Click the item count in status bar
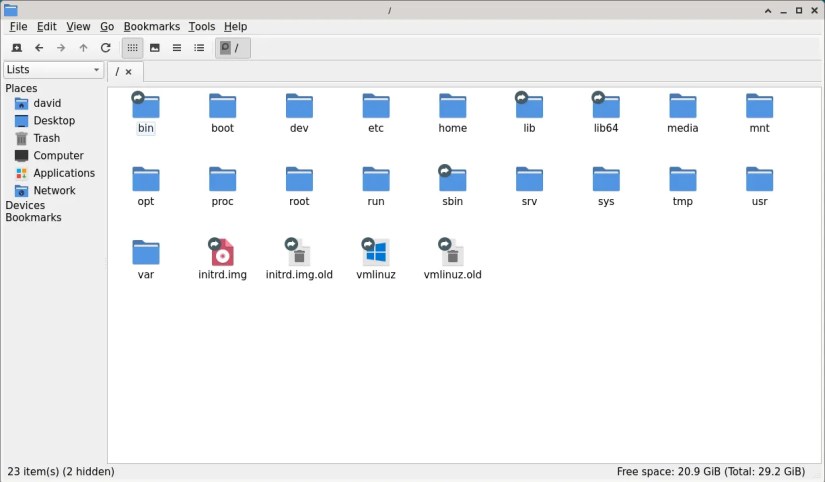The height and width of the screenshot is (482, 825). coord(61,471)
